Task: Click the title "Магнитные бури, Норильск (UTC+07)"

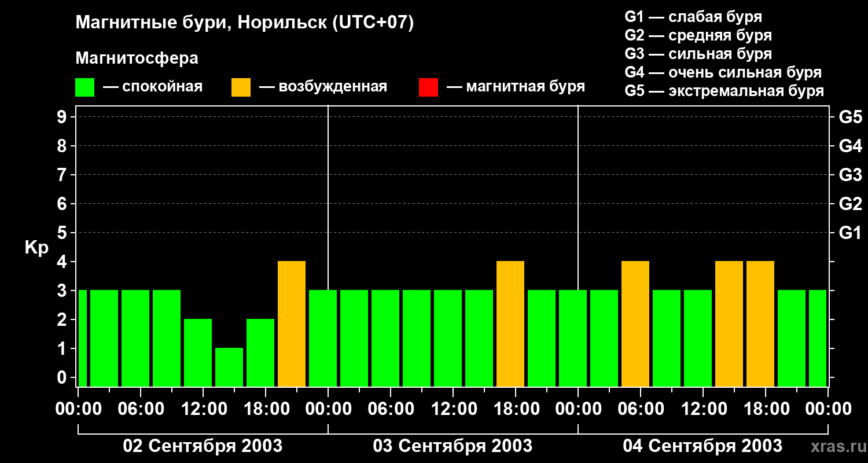Action: tap(245, 23)
